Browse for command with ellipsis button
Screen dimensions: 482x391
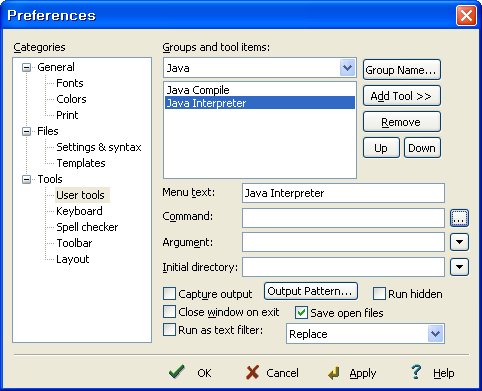(459, 218)
